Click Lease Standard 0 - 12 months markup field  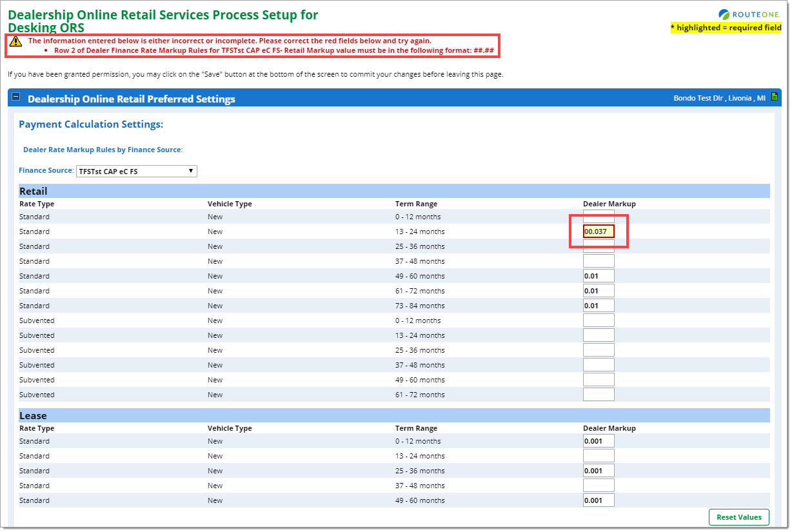pos(599,441)
